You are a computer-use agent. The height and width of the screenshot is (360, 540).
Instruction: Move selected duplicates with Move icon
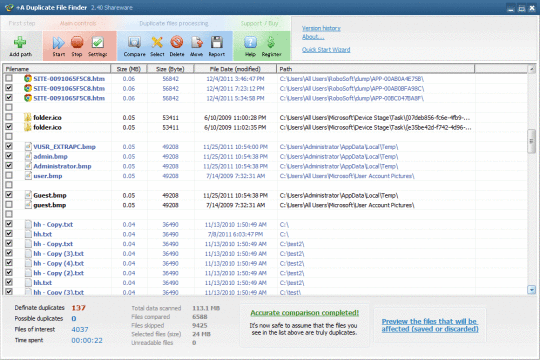pos(197,42)
